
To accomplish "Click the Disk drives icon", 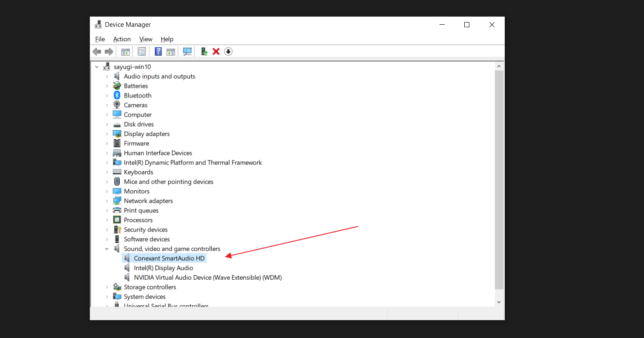I will click(117, 124).
